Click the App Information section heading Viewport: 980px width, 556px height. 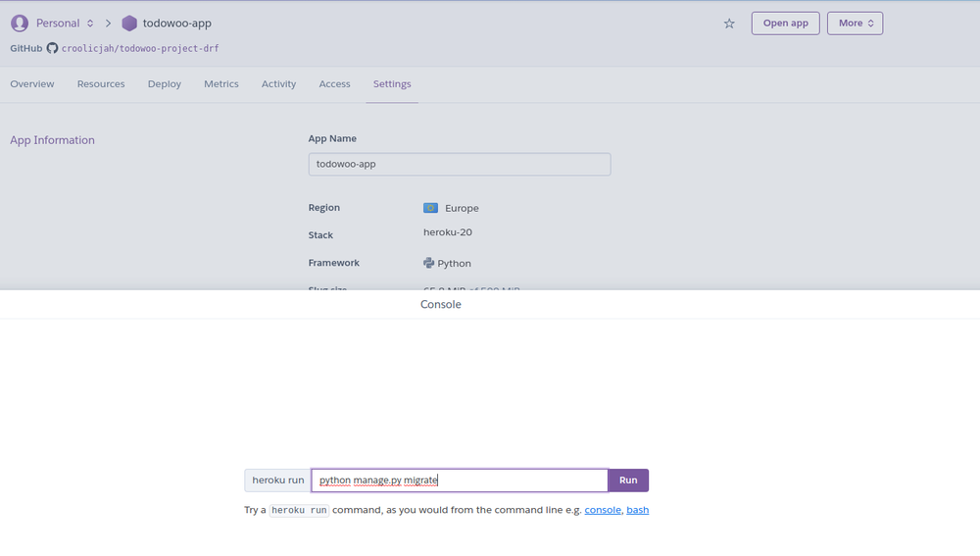tap(53, 140)
